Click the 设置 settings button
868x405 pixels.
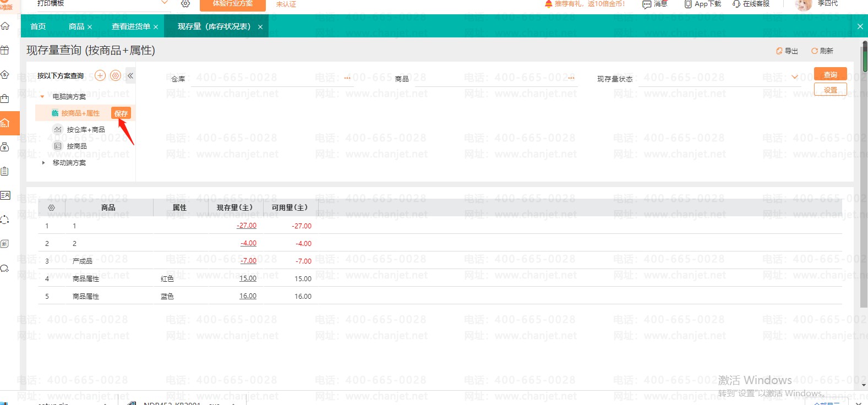point(830,90)
